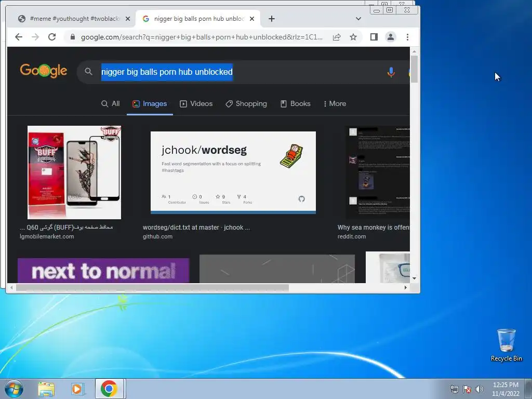
Task: View site info via the lock icon
Action: click(72, 37)
